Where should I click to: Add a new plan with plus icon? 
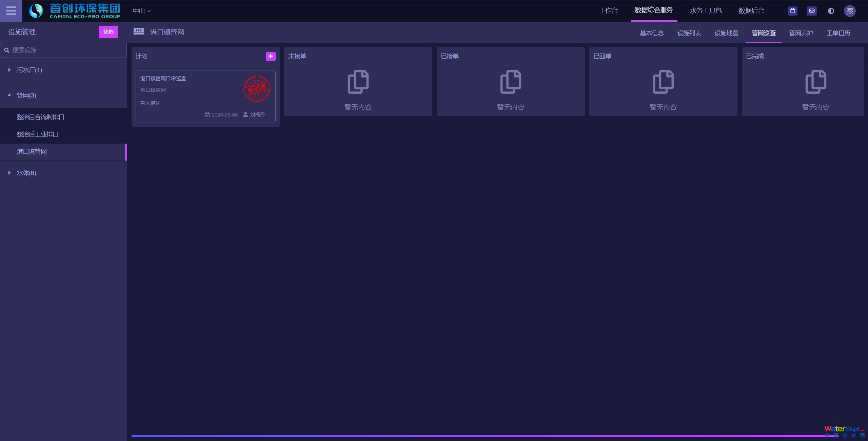coord(270,56)
